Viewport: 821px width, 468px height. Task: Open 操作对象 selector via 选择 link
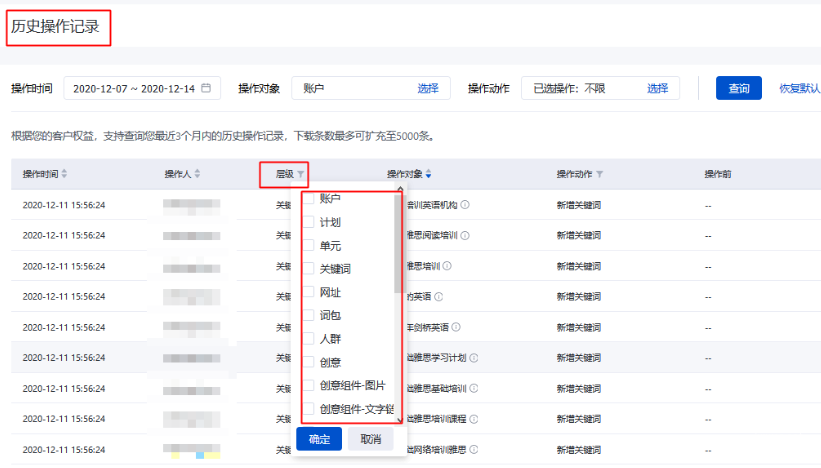click(x=428, y=88)
